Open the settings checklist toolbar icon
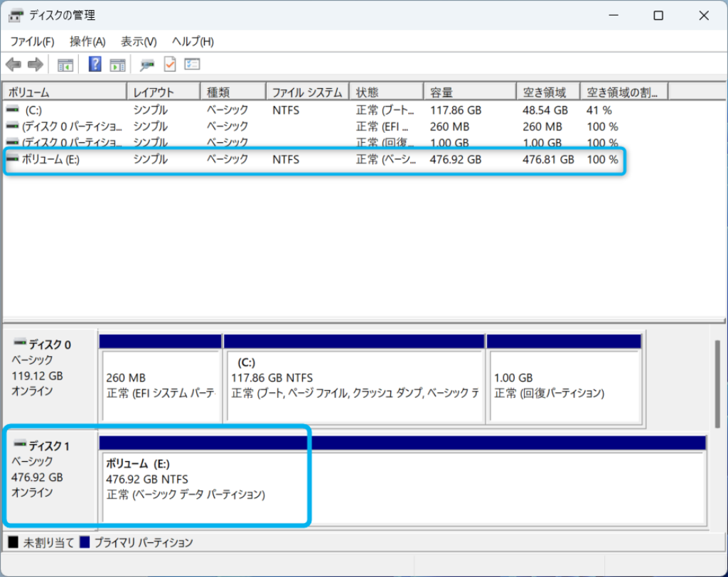The image size is (728, 577). 192,65
